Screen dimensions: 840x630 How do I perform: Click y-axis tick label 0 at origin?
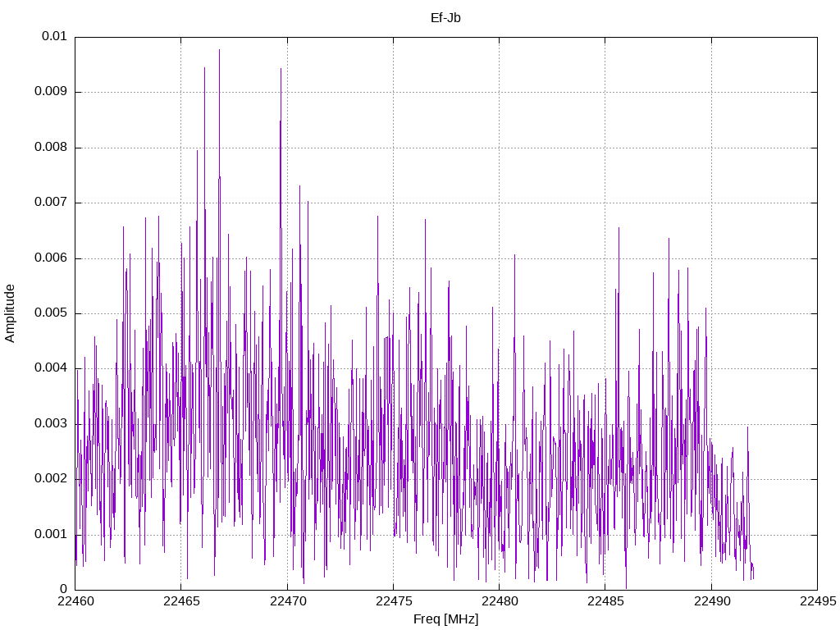(x=63, y=589)
